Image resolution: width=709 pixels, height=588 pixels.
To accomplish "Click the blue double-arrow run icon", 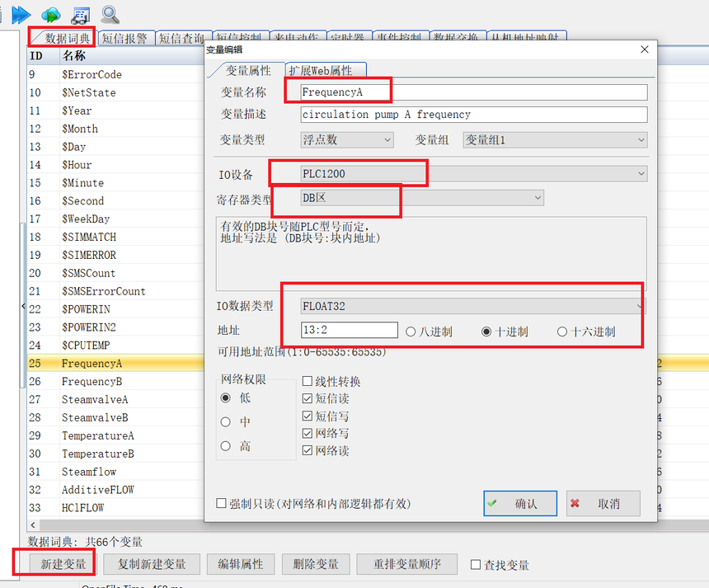I will 21,14.
